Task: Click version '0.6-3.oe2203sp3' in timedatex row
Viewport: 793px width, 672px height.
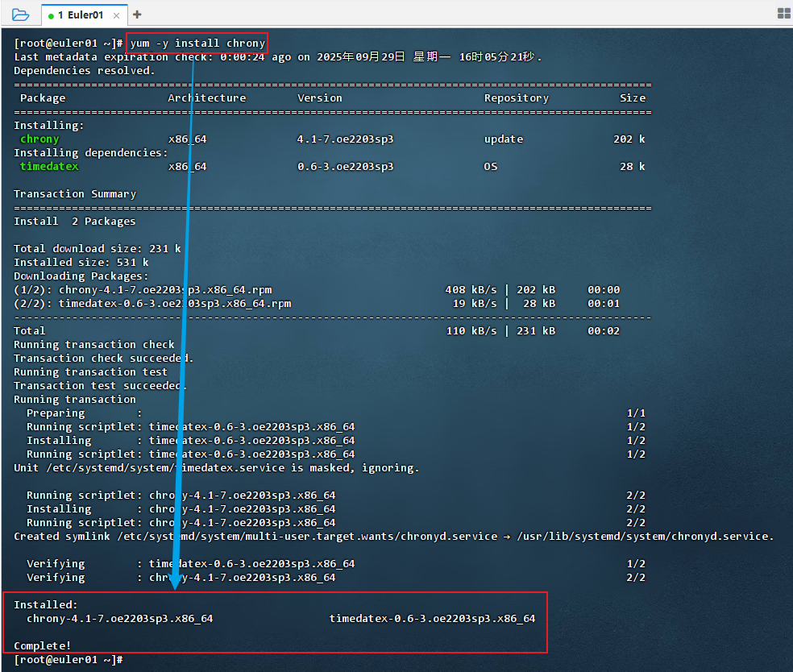Action: [346, 166]
